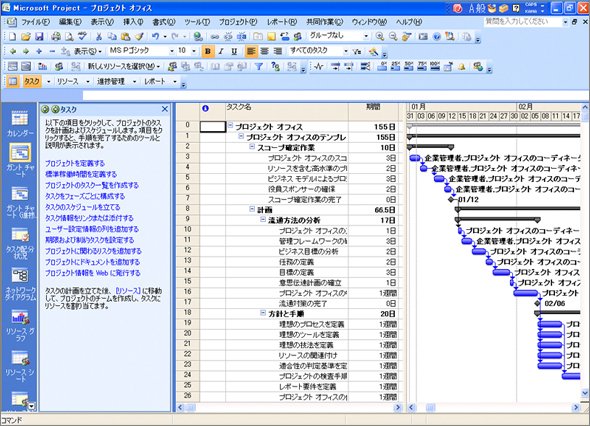Screen dimensions: 590x426
Task: Toggle Bold formatting button
Action: pyautogui.click(x=208, y=51)
